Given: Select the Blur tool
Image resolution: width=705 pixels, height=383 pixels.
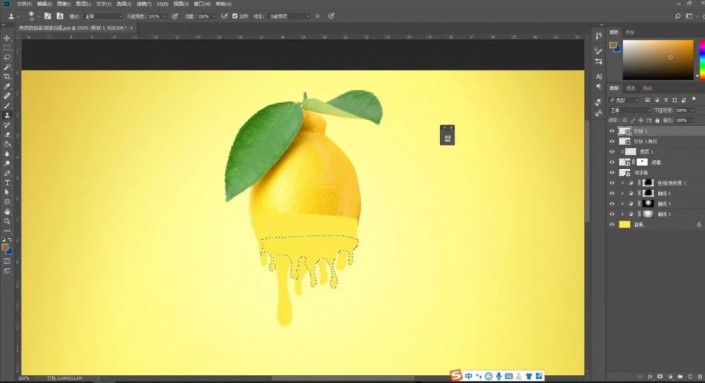Looking at the screenshot, I should tap(7, 154).
